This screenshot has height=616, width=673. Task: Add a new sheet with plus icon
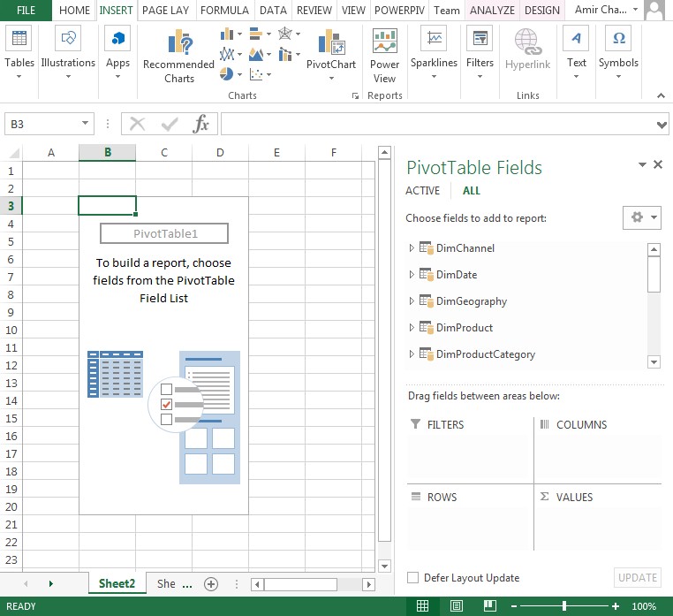211,584
